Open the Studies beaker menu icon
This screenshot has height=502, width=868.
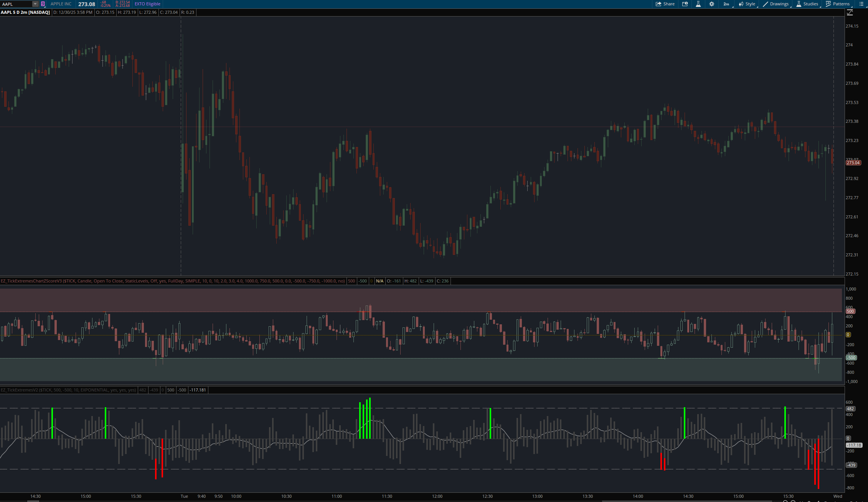(x=799, y=4)
